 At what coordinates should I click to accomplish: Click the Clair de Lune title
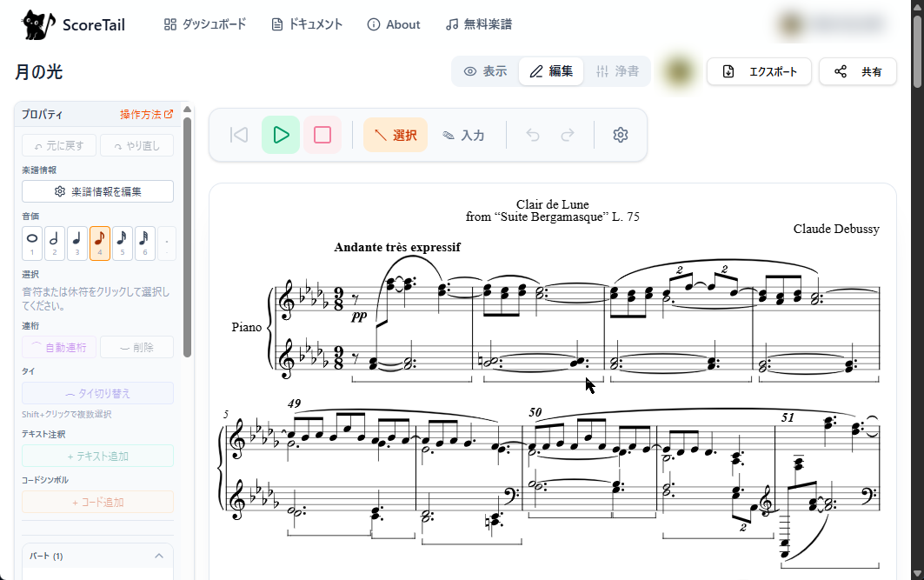pos(552,204)
